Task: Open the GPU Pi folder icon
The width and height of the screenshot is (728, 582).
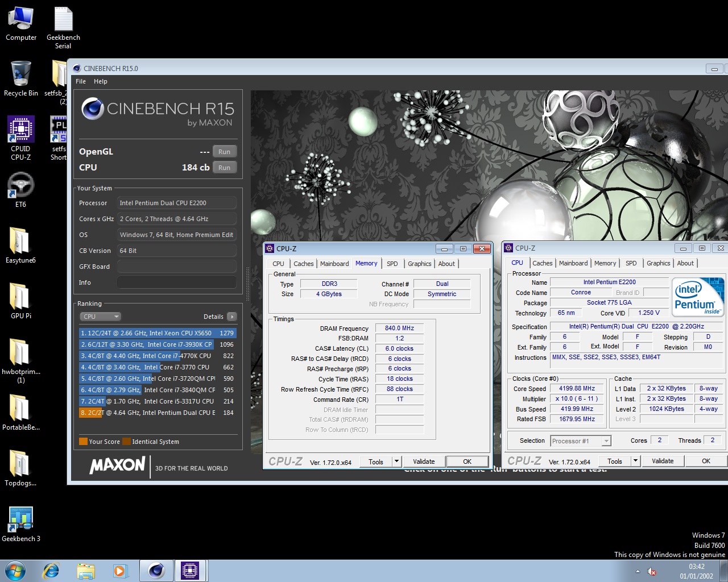Action: pyautogui.click(x=20, y=301)
